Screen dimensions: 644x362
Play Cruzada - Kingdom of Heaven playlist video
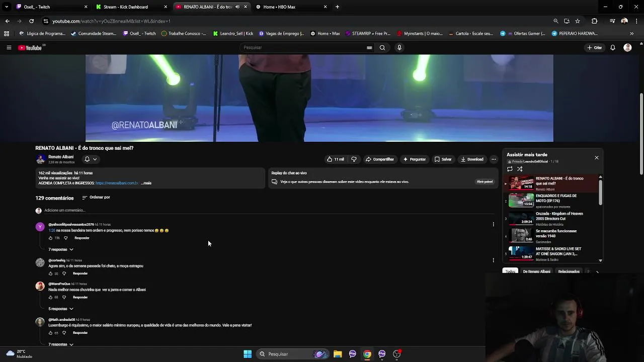[552, 218]
